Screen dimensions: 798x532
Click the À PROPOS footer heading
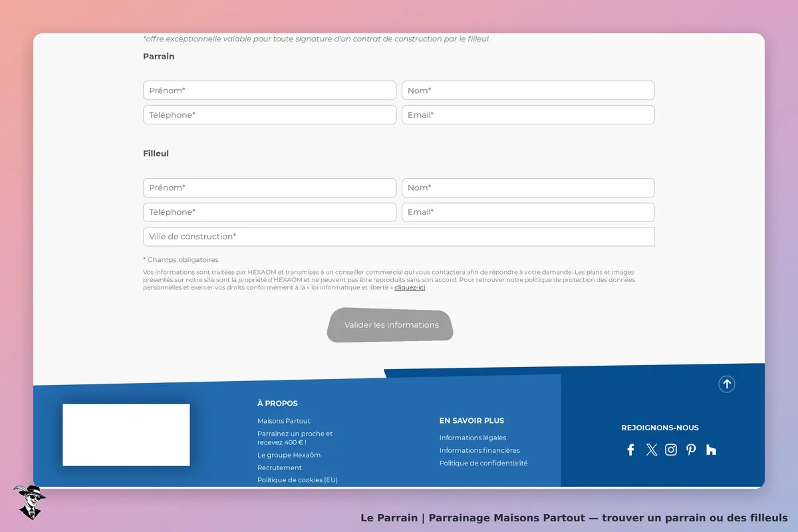point(277,403)
